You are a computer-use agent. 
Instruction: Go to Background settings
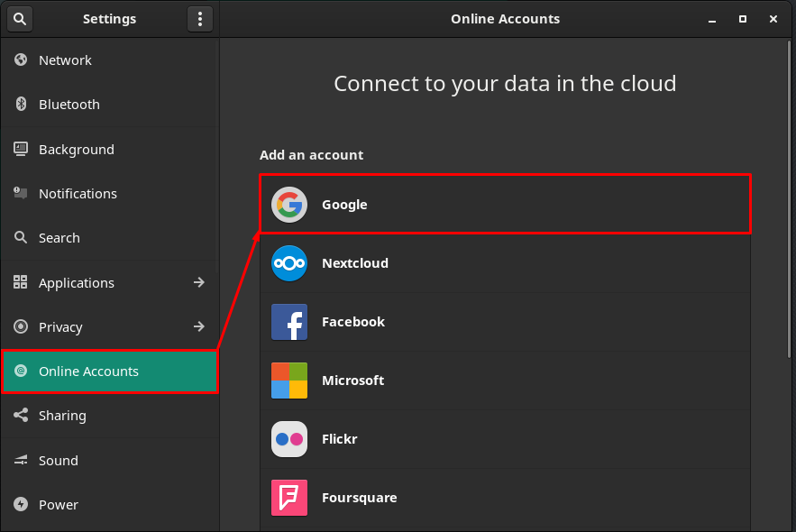110,150
